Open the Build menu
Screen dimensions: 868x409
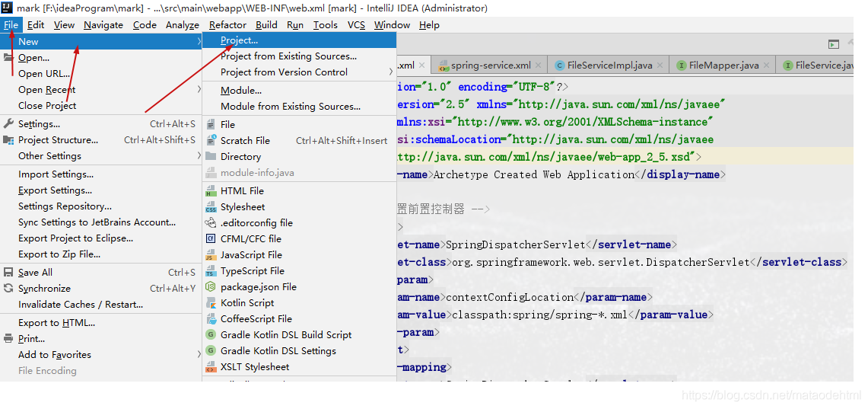266,25
